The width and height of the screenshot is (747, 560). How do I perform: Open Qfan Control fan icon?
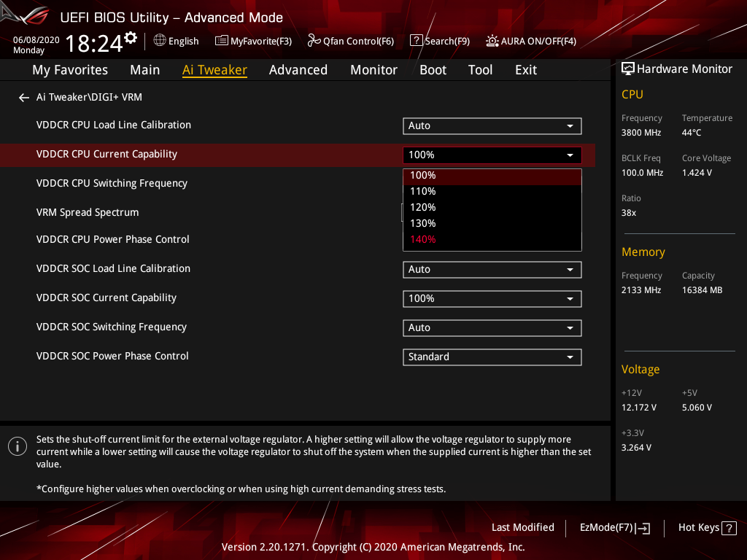click(x=314, y=41)
